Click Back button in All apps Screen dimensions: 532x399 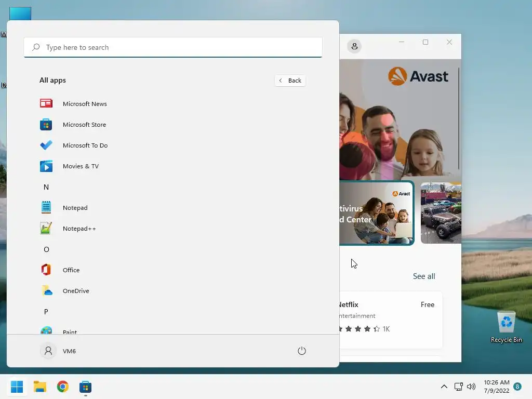click(x=290, y=81)
